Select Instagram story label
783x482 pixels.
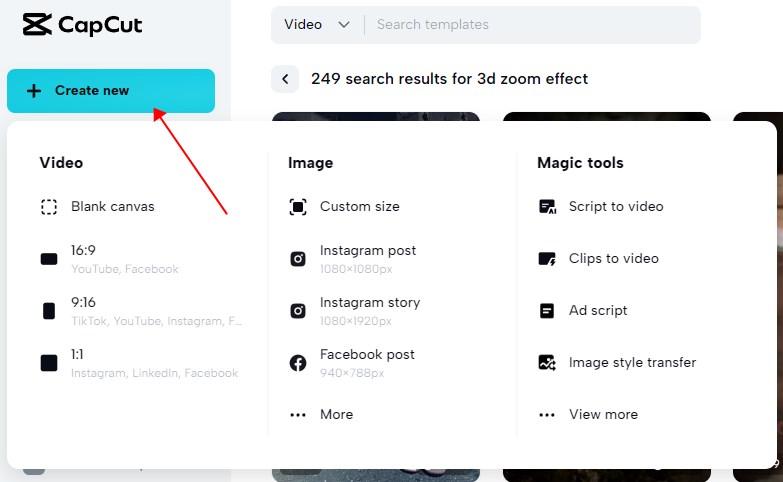pos(370,302)
